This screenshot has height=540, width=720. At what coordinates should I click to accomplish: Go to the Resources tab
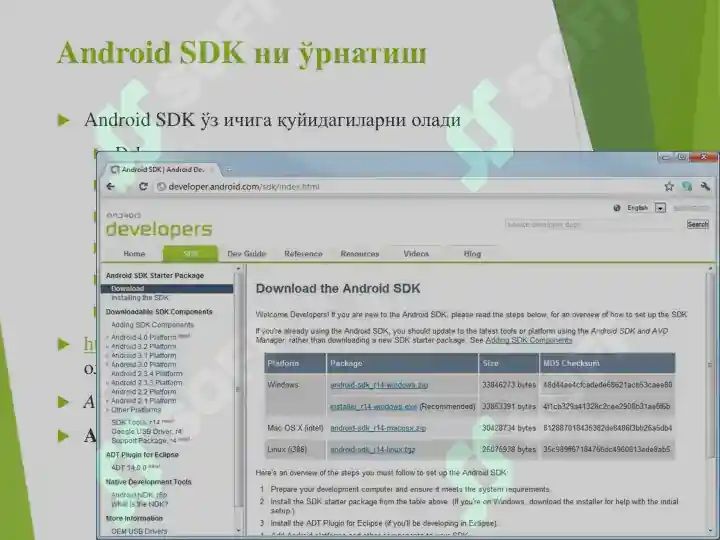pyautogui.click(x=360, y=253)
